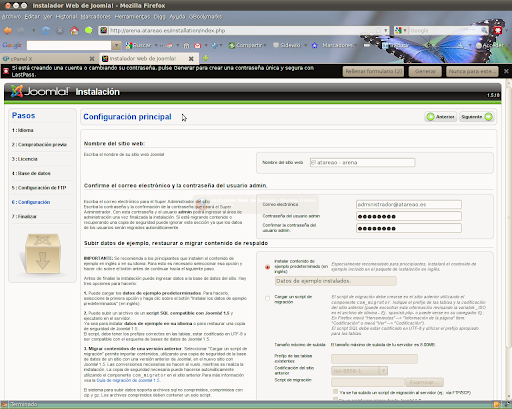
Task: Open the Ayuda menu
Action: [x=177, y=16]
